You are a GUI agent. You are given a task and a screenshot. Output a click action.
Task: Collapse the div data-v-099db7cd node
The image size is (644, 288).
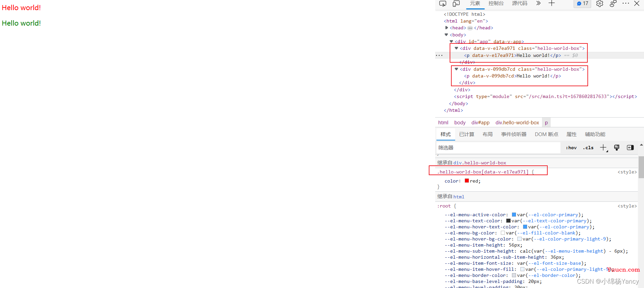[x=456, y=69]
